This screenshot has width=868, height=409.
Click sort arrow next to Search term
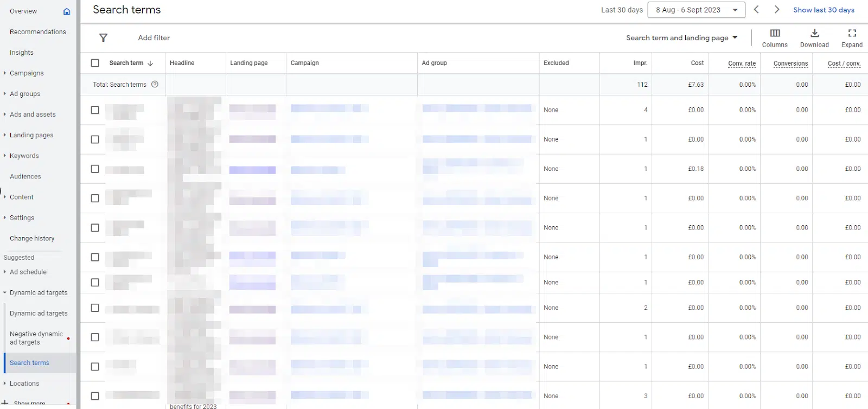pyautogui.click(x=150, y=63)
